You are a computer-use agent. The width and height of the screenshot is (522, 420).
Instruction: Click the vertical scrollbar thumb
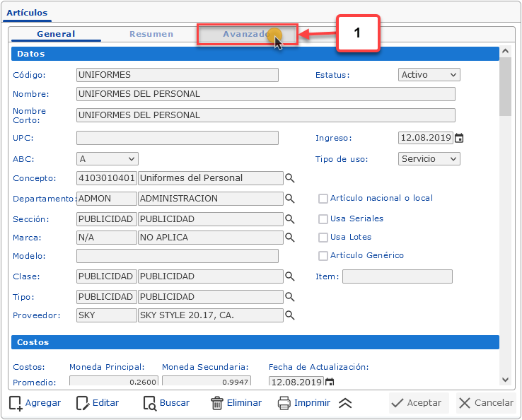505,86
